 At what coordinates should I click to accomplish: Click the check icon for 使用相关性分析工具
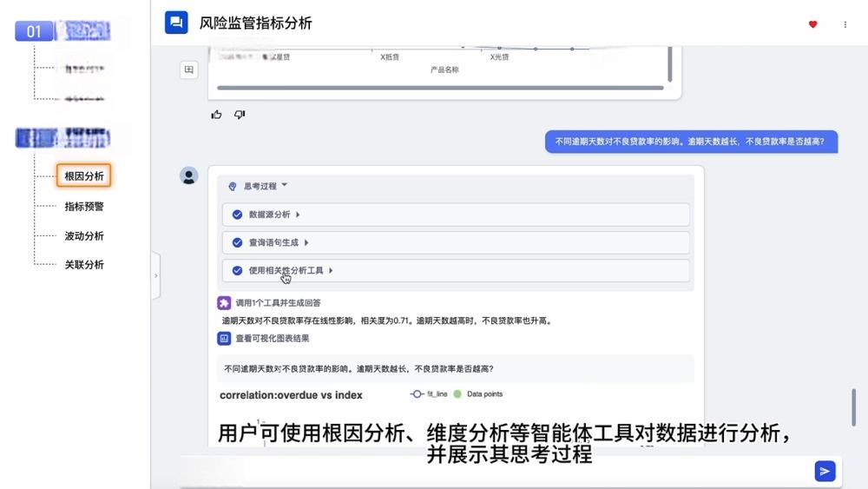(x=238, y=271)
